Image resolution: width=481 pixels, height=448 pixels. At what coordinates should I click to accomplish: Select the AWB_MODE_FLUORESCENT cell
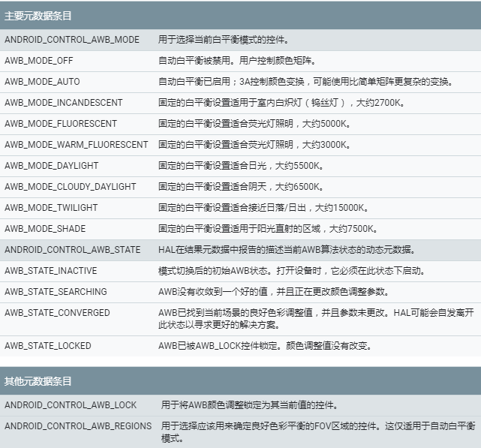click(61, 124)
